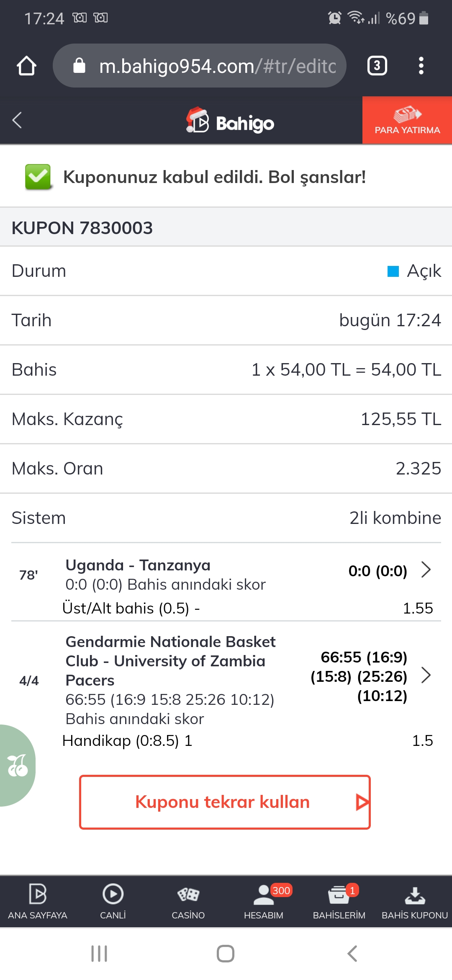The height and width of the screenshot is (980, 452).
Task: Expand Gendarmerie Nationale Basket Club match details
Action: click(x=426, y=675)
